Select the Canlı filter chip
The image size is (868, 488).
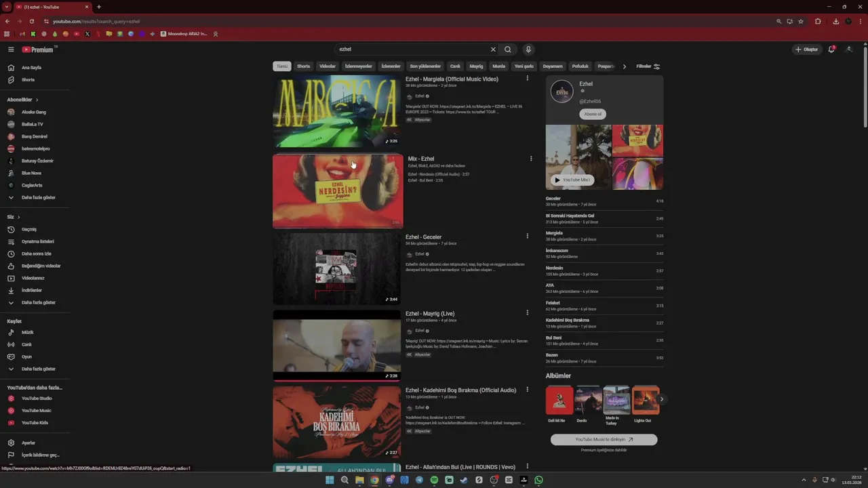[455, 66]
